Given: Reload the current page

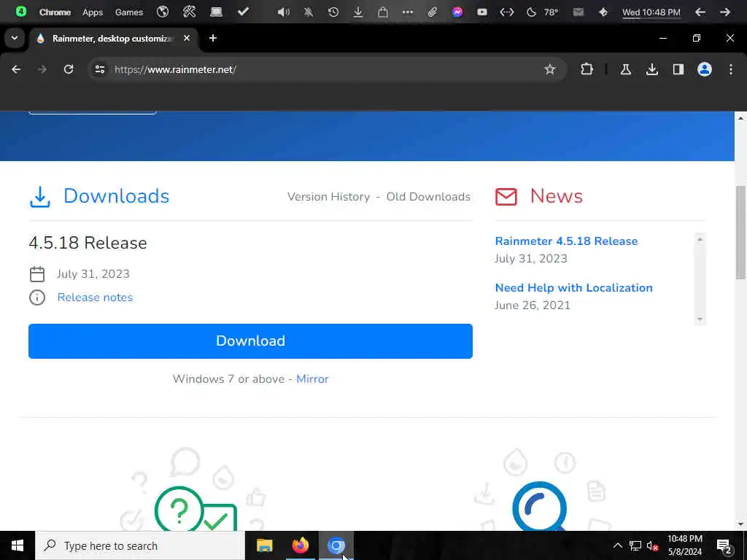Looking at the screenshot, I should [x=69, y=69].
